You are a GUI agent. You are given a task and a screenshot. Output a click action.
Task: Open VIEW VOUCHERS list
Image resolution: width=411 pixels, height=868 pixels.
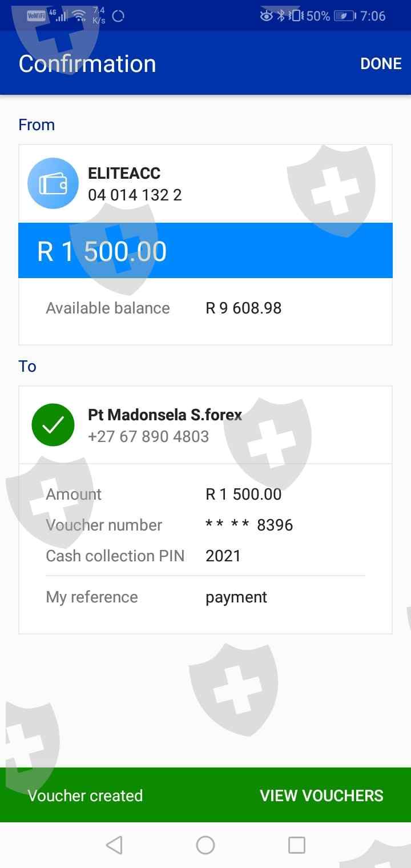[321, 795]
